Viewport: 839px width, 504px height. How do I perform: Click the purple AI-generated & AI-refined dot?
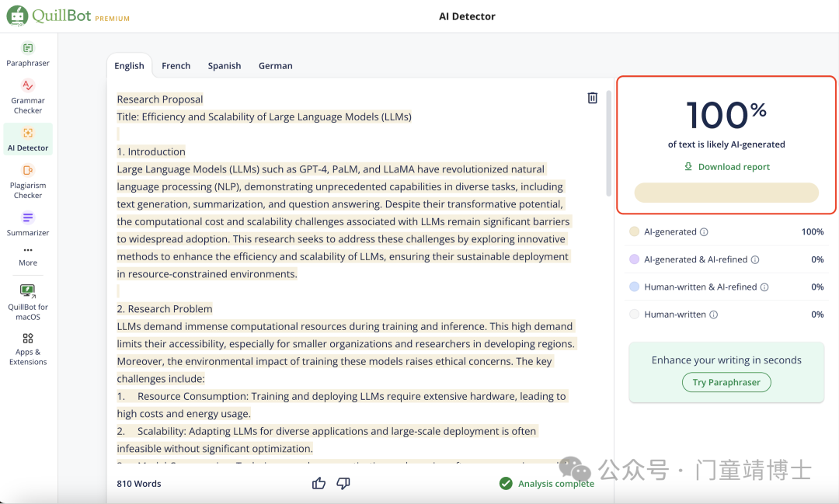(635, 259)
